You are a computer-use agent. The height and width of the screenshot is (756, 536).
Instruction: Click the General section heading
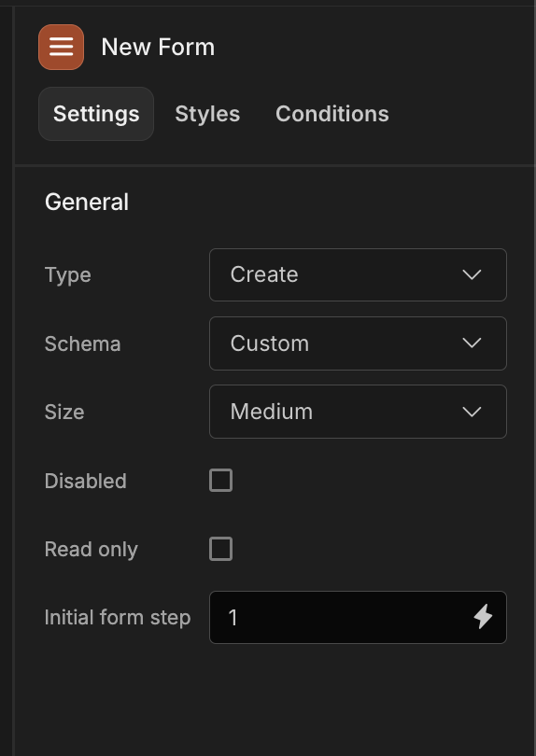87,202
